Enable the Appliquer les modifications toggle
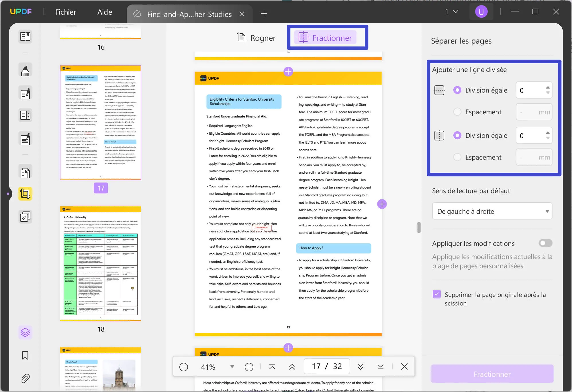572x392 pixels. pos(545,243)
